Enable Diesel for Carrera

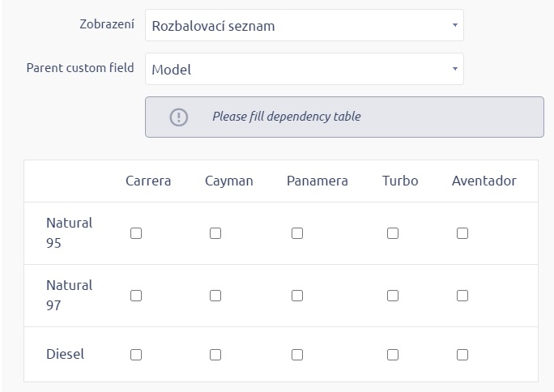point(136,355)
